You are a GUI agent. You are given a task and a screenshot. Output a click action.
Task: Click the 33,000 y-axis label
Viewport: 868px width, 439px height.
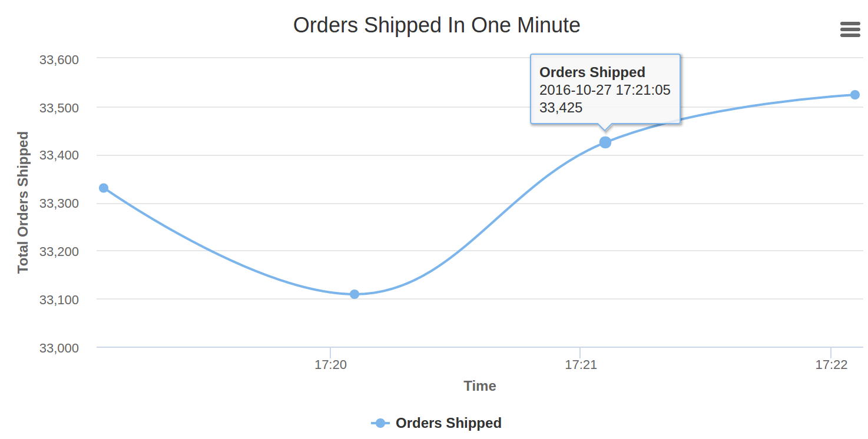coord(59,348)
